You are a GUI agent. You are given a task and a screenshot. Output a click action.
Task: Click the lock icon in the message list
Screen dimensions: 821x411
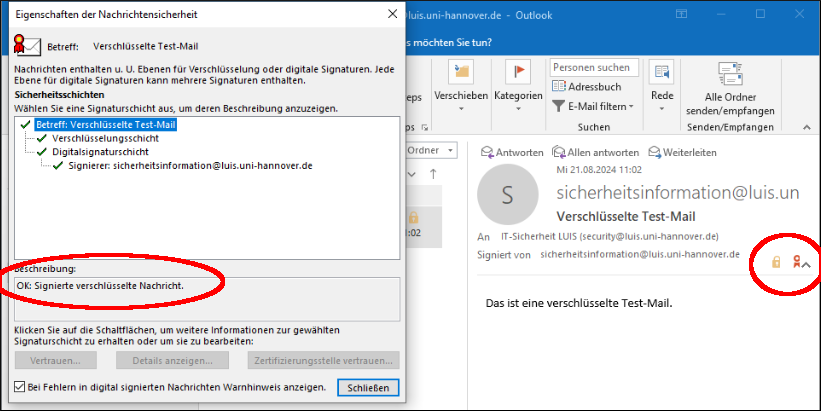coord(414,217)
